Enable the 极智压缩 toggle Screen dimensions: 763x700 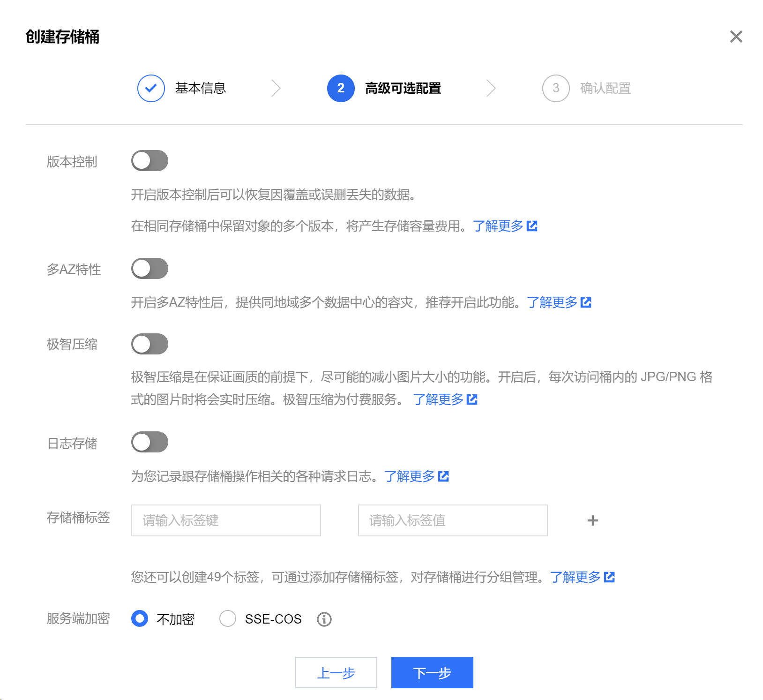click(x=150, y=344)
